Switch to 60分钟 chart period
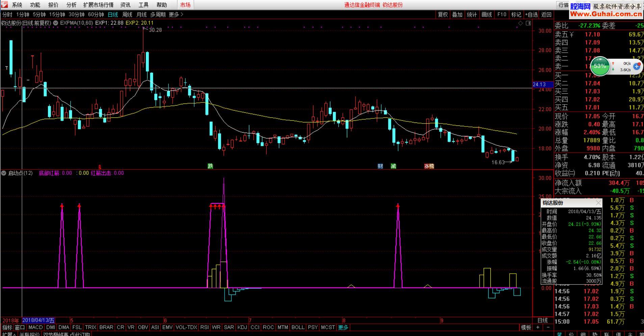This screenshot has width=644, height=336. (96, 15)
